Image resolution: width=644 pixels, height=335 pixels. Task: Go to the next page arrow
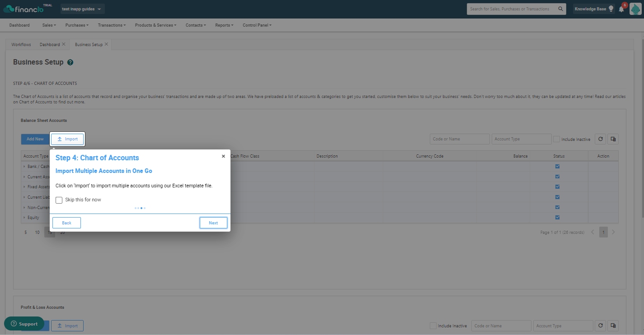click(x=613, y=232)
